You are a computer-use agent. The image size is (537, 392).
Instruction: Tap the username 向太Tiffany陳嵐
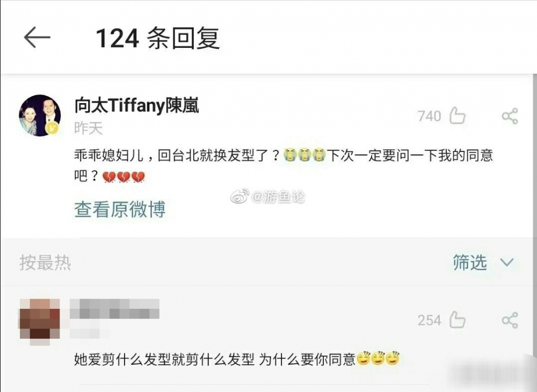click(136, 105)
